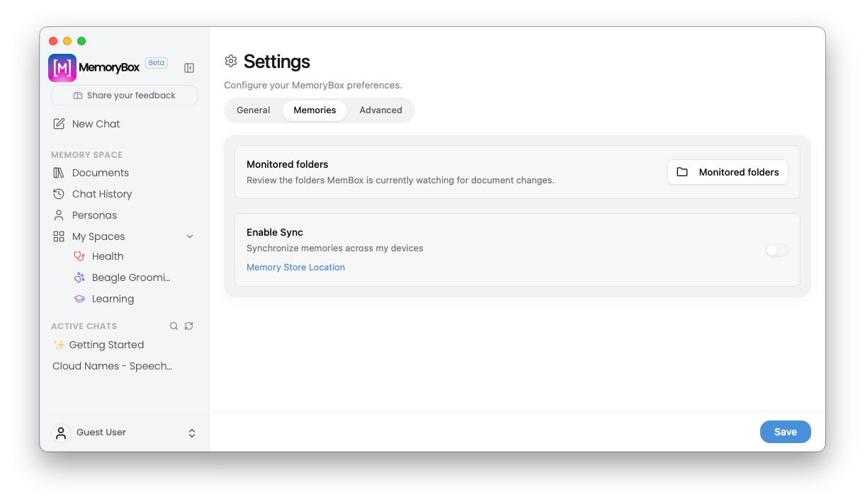The height and width of the screenshot is (504, 865).
Task: Refresh active chats list icon
Action: pyautogui.click(x=188, y=326)
